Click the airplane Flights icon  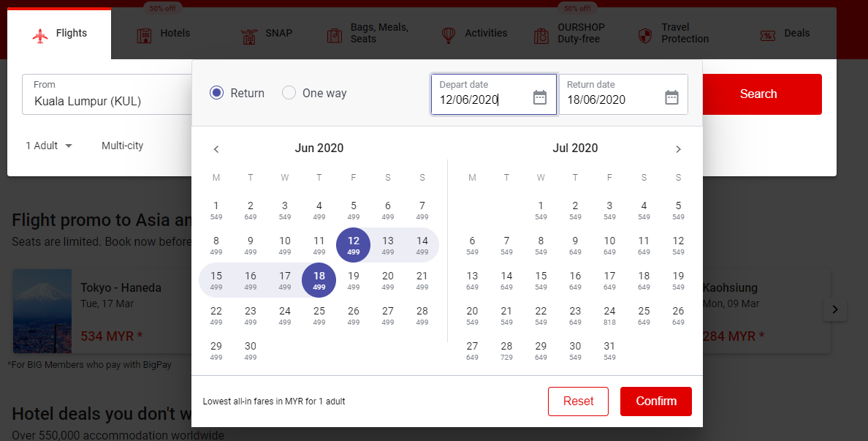(39, 35)
